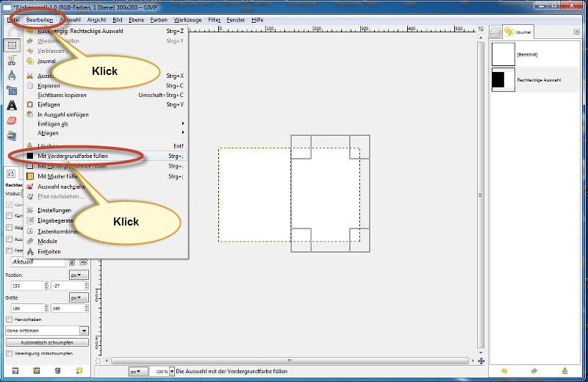The width and height of the screenshot is (588, 382).
Task: Select the Rectangle Select tool
Action: (x=12, y=45)
